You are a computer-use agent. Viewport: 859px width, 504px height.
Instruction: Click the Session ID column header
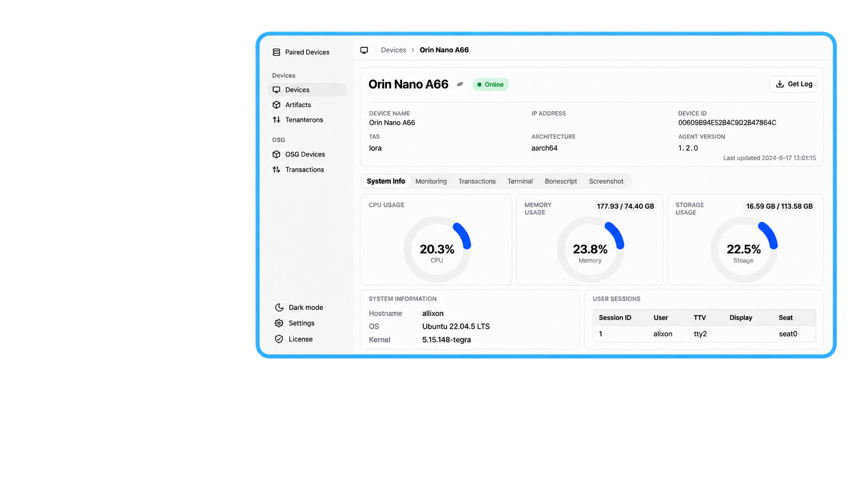[615, 318]
